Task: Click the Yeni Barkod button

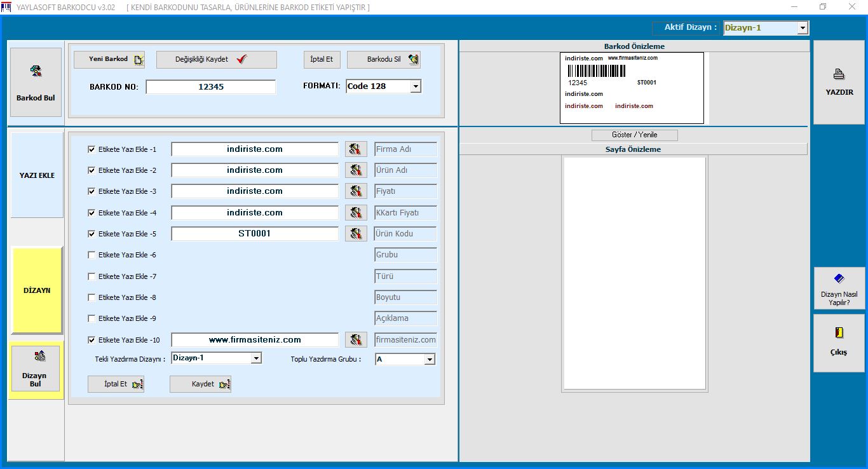Action: coord(109,59)
